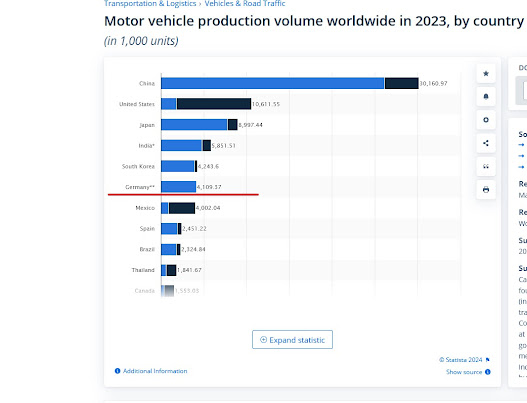Click the info icon beside Additional Information
Image resolution: width=527 pixels, height=403 pixels.
click(117, 371)
